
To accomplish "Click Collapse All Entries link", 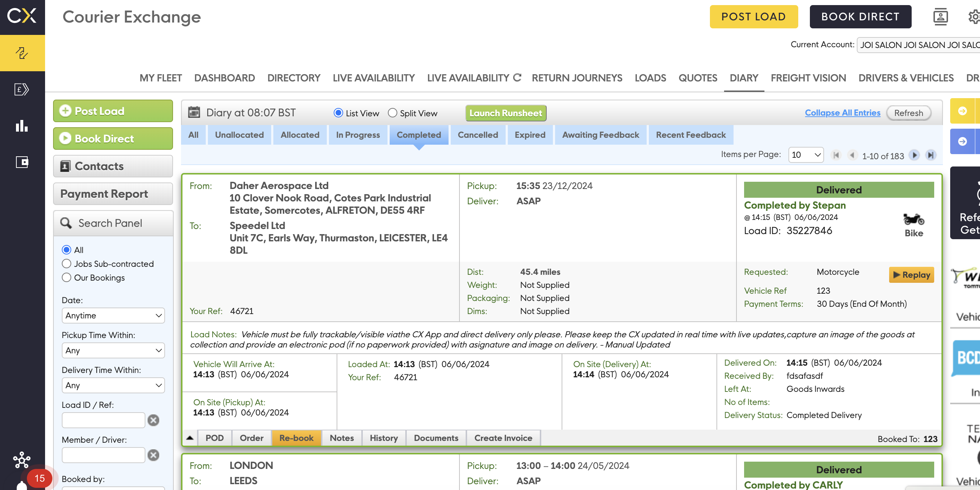I will (842, 113).
